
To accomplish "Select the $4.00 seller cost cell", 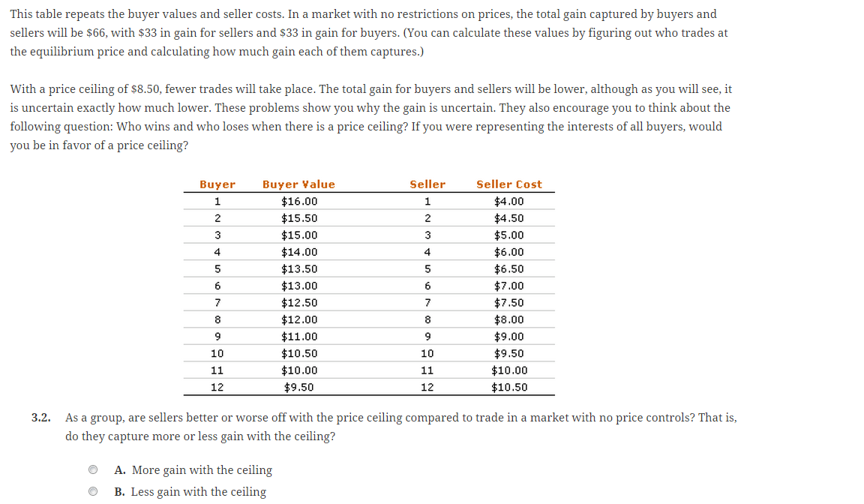I will (x=509, y=201).
